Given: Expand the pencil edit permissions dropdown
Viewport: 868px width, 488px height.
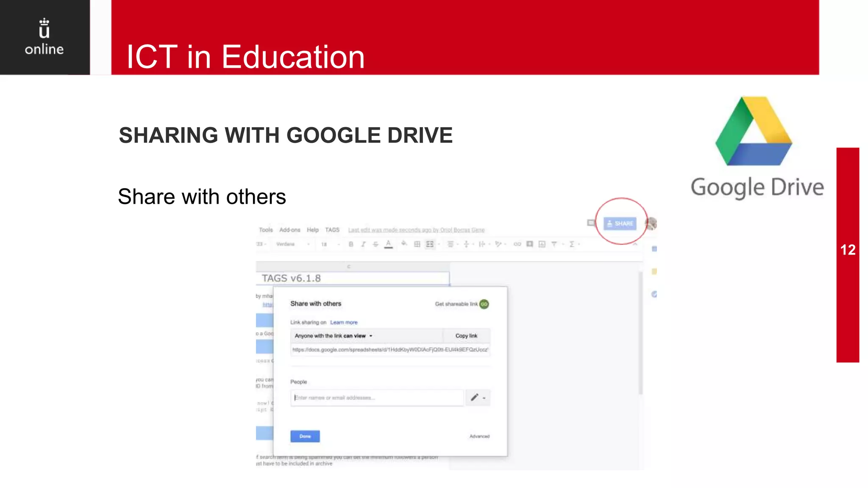Looking at the screenshot, I should [478, 397].
